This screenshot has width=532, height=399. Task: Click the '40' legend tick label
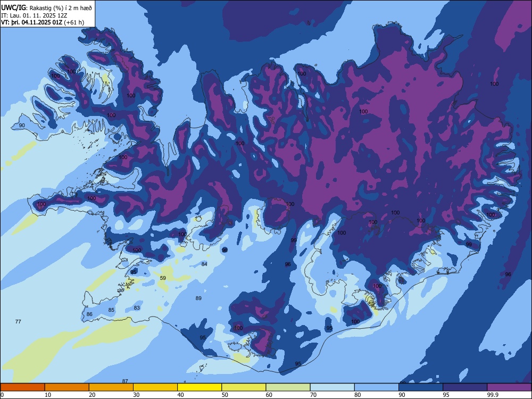tap(180, 395)
